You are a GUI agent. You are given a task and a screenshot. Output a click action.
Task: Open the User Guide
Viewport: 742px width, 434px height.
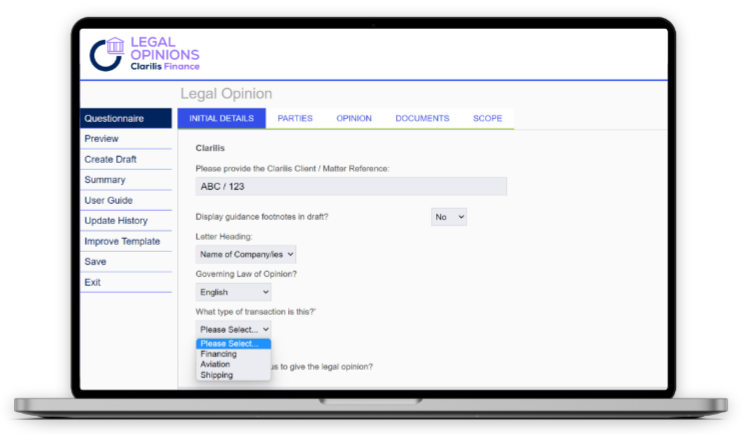point(125,200)
